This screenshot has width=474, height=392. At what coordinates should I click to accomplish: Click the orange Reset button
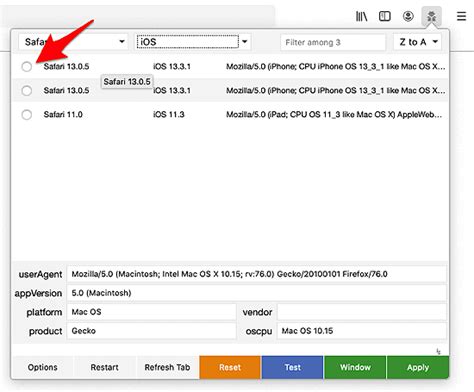pyautogui.click(x=230, y=367)
